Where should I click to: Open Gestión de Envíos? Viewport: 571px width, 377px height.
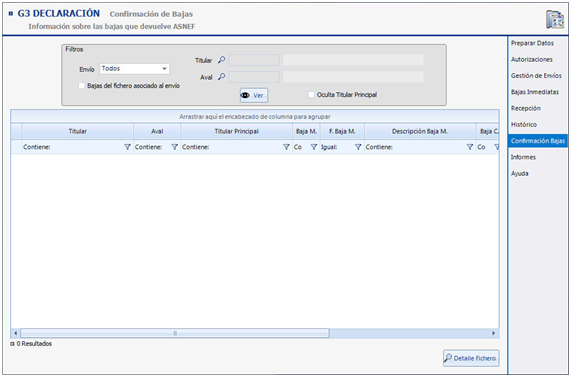pyautogui.click(x=536, y=76)
